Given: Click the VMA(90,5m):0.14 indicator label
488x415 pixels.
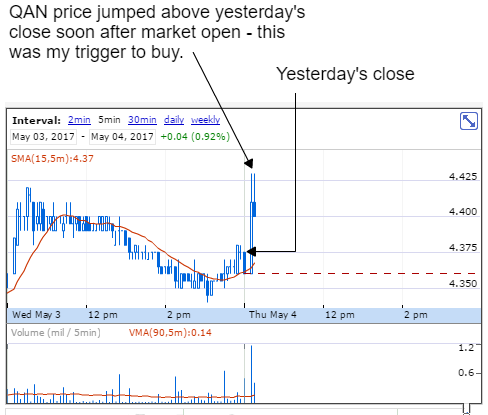Looking at the screenshot, I should 170,332.
